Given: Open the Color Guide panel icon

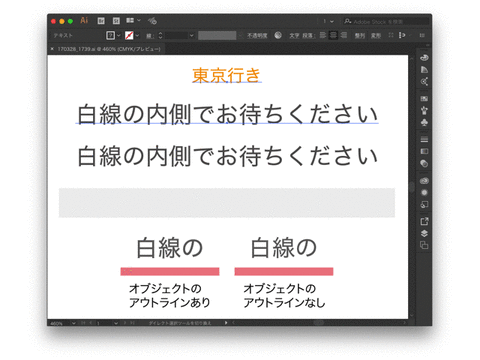Looking at the screenshot, I should [x=424, y=70].
